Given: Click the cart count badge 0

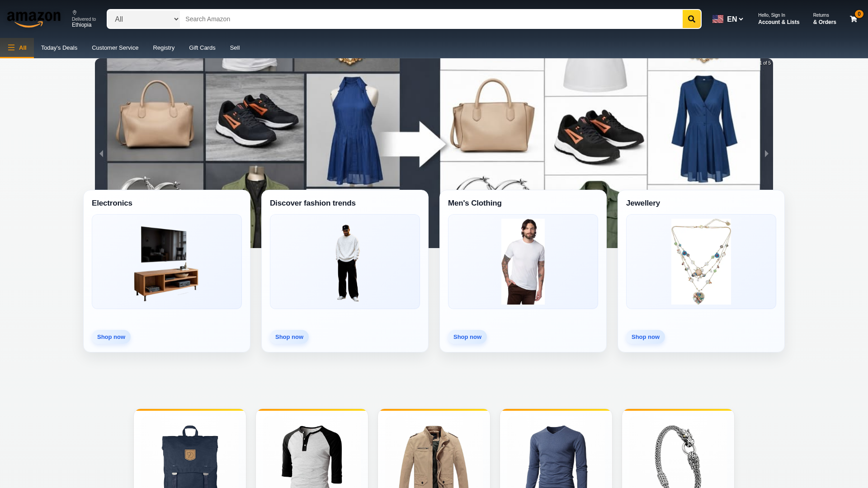Looking at the screenshot, I should [859, 14].
